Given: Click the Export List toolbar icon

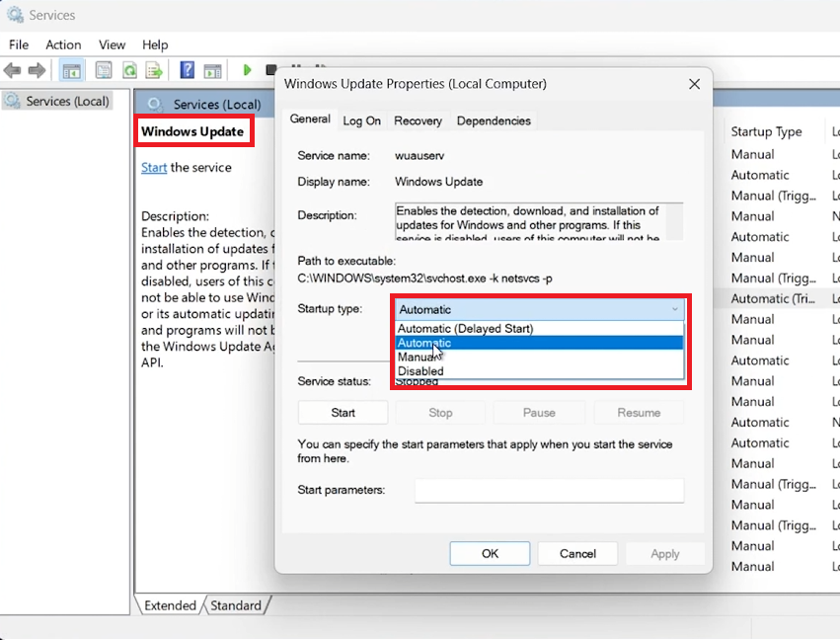Looking at the screenshot, I should coord(154,70).
